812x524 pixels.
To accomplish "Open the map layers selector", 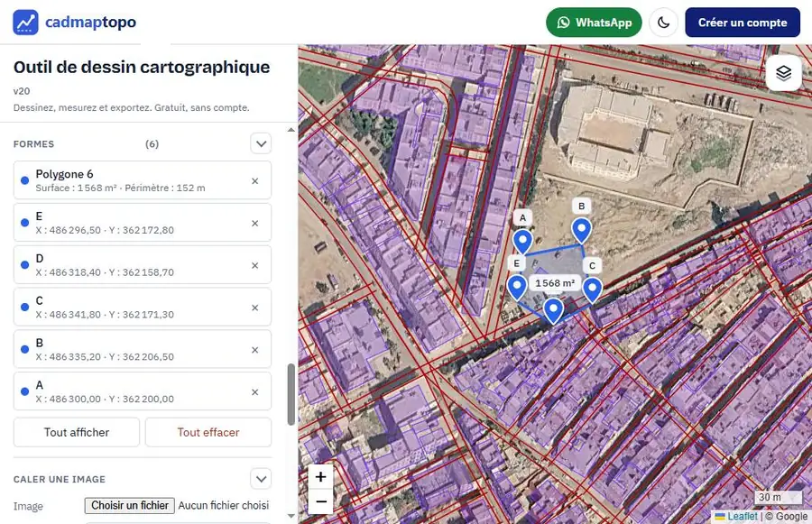I will [783, 73].
